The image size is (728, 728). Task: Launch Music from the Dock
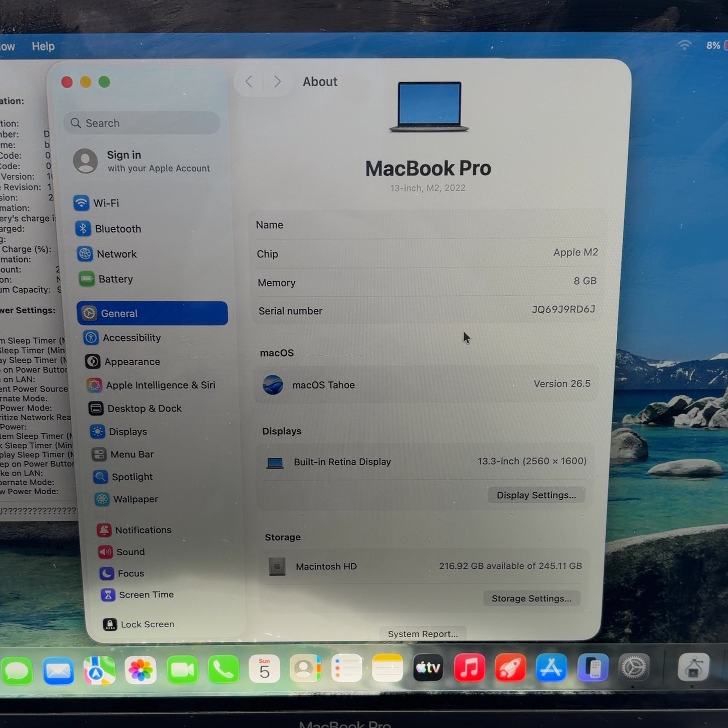pyautogui.click(x=470, y=668)
